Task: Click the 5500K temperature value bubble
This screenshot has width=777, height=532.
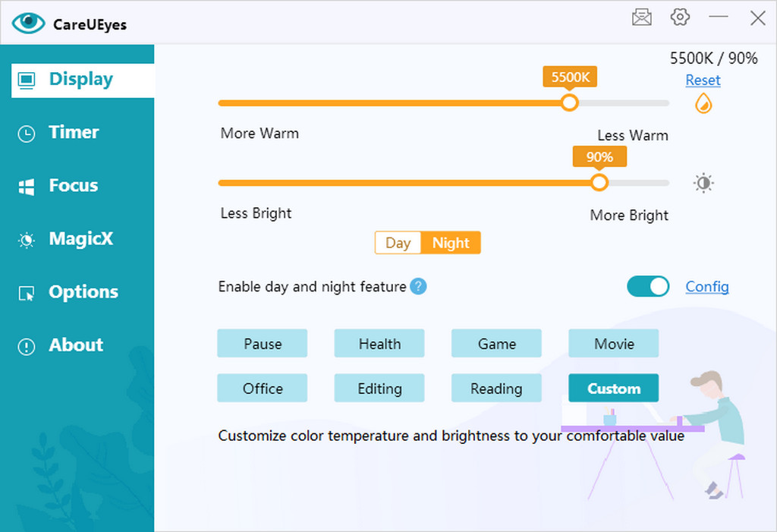Action: 570,77
